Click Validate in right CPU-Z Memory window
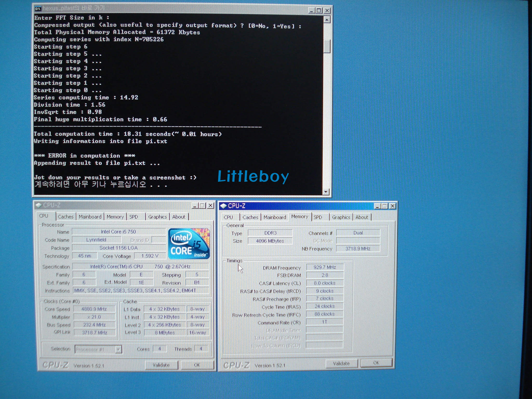 342,363
